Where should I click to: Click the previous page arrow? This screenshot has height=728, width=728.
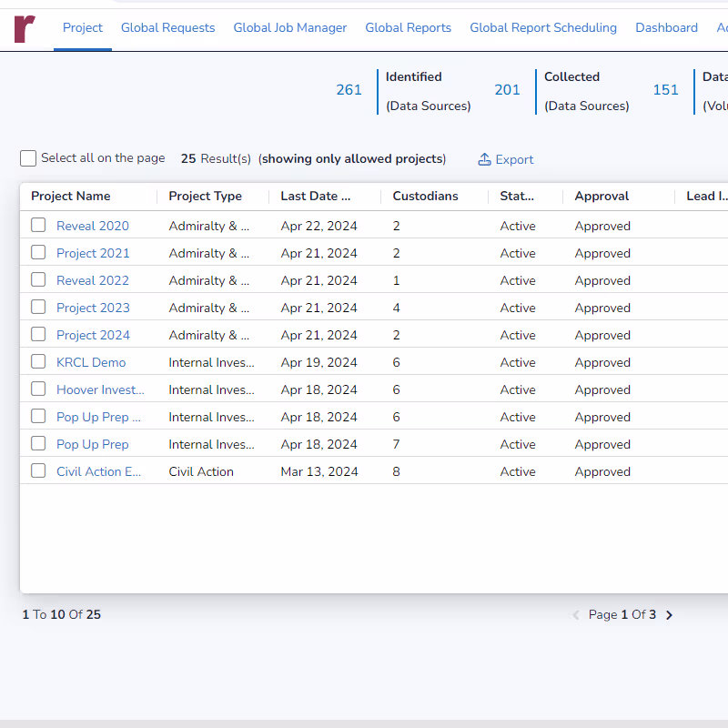point(576,615)
